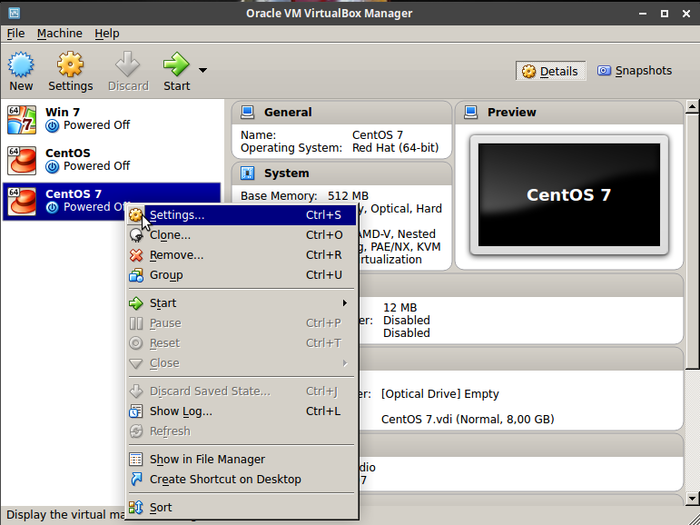Click the CentOS 7 VM icon
The width and height of the screenshot is (700, 525).
21,201
